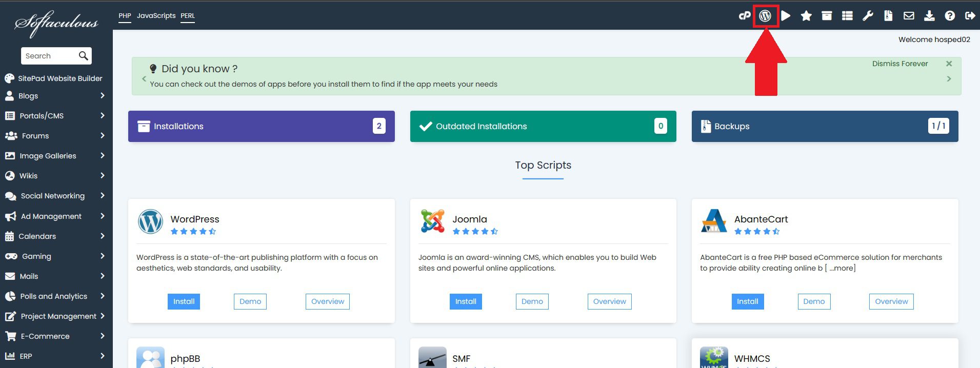Click the WordPress logo in Top Scripts

150,222
